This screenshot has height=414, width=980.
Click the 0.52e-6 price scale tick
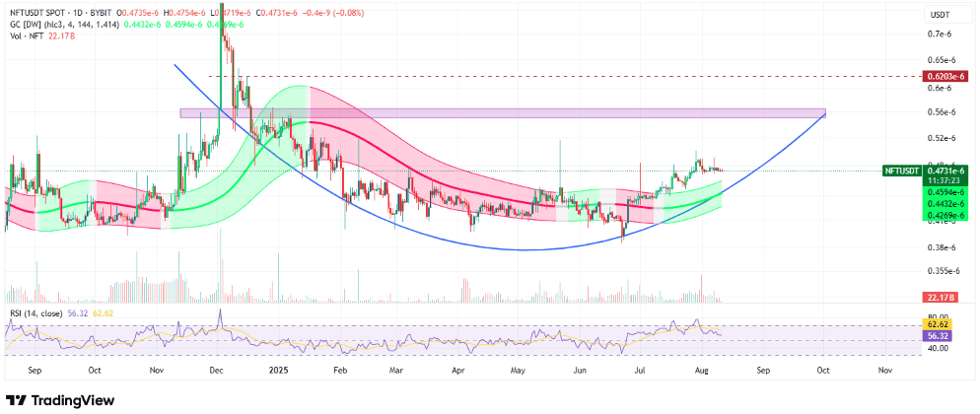[942, 137]
